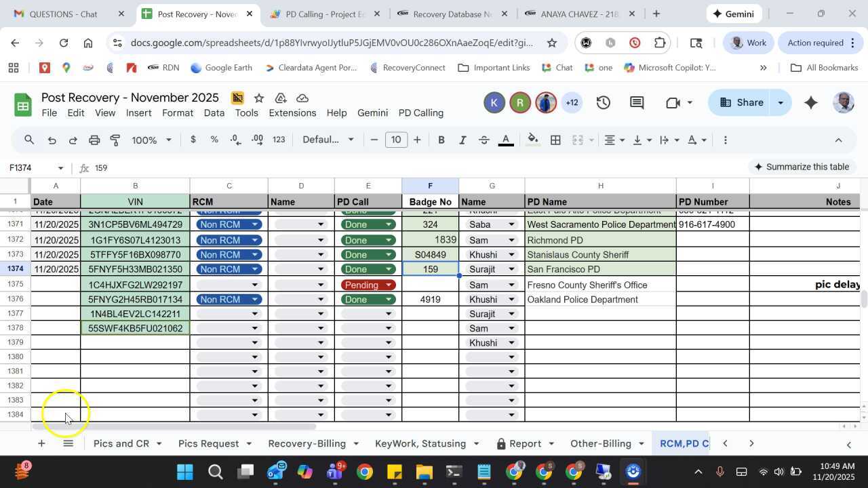Click the Strikethrough icon

pyautogui.click(x=484, y=140)
